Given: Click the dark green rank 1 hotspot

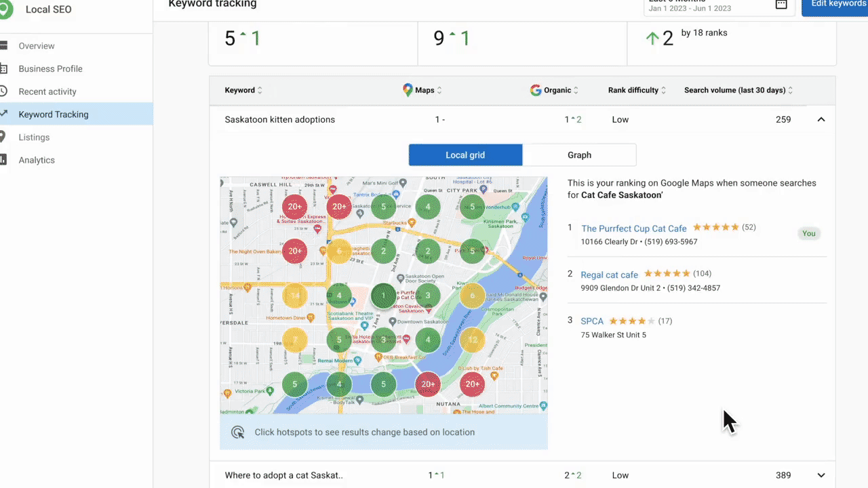Looking at the screenshot, I should click(x=384, y=296).
